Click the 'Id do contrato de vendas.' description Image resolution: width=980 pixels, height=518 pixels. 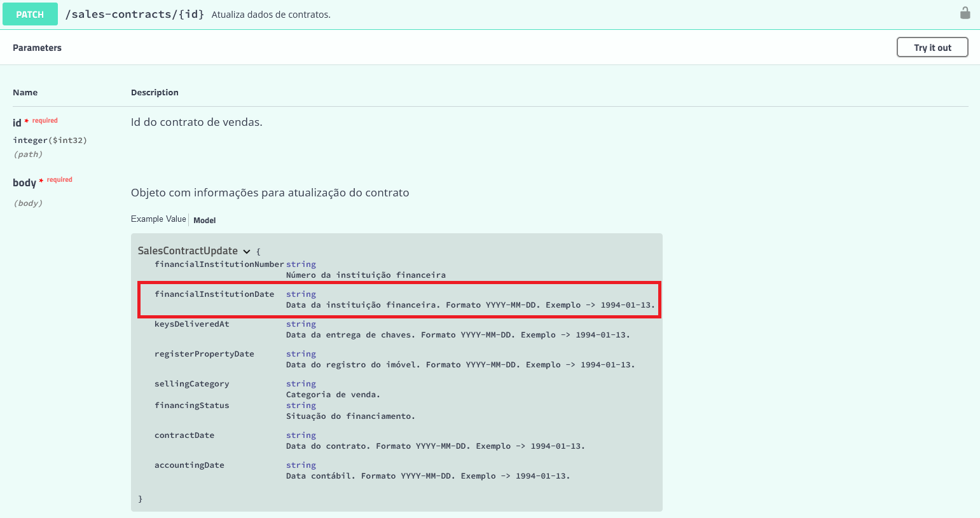click(x=197, y=122)
